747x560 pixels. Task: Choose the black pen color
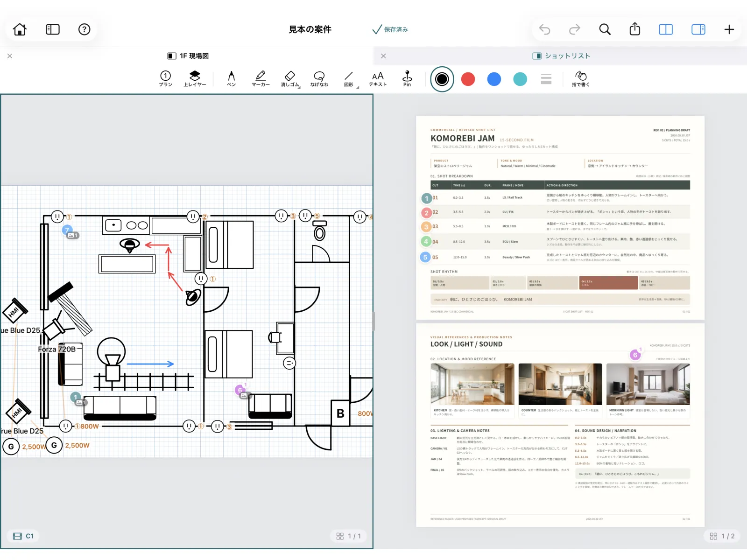click(x=442, y=79)
